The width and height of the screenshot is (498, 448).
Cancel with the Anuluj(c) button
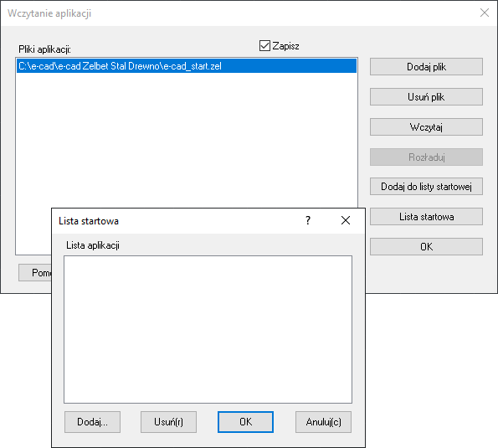[323, 422]
